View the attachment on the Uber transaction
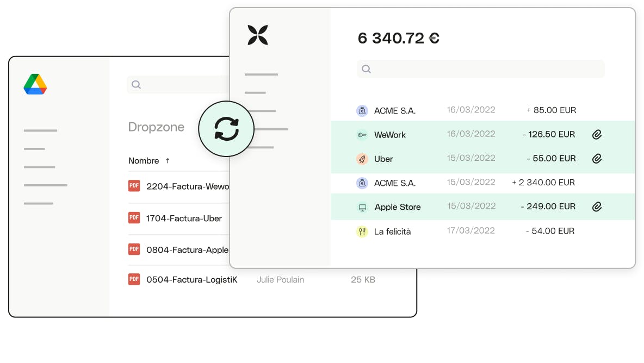Screen dimensions: 644x363 point(597,158)
